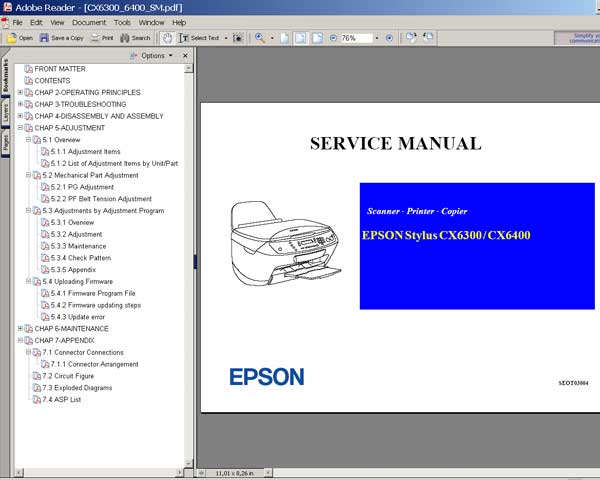Viewport: 600px width, 480px height.
Task: Select the Hand tool
Action: 167,38
